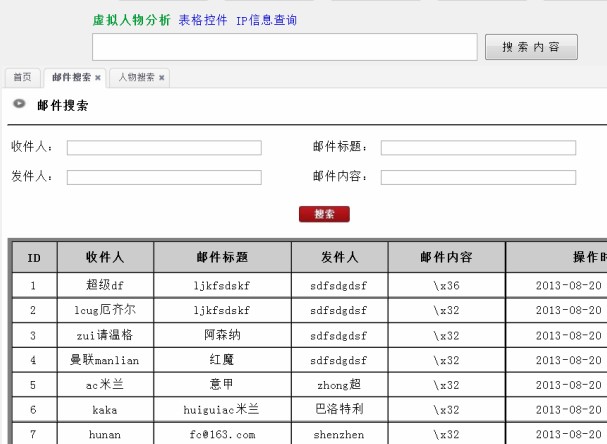
Task: Select the cell zui请温格
Action: tap(105, 335)
